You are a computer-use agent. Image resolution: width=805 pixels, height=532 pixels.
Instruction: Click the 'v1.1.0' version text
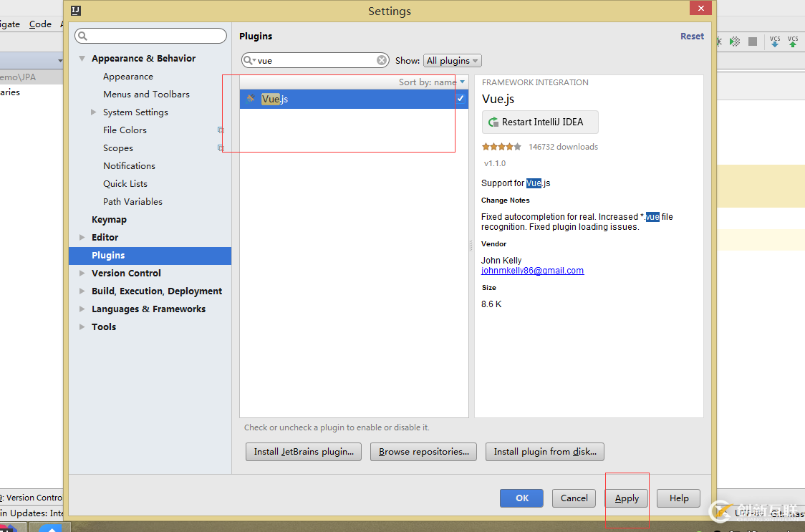[x=495, y=163]
